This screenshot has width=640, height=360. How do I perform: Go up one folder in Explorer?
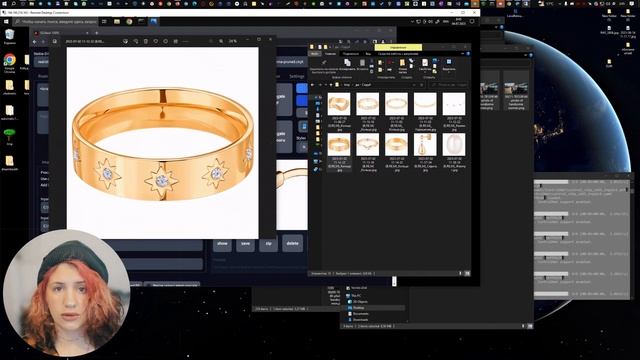coord(331,85)
